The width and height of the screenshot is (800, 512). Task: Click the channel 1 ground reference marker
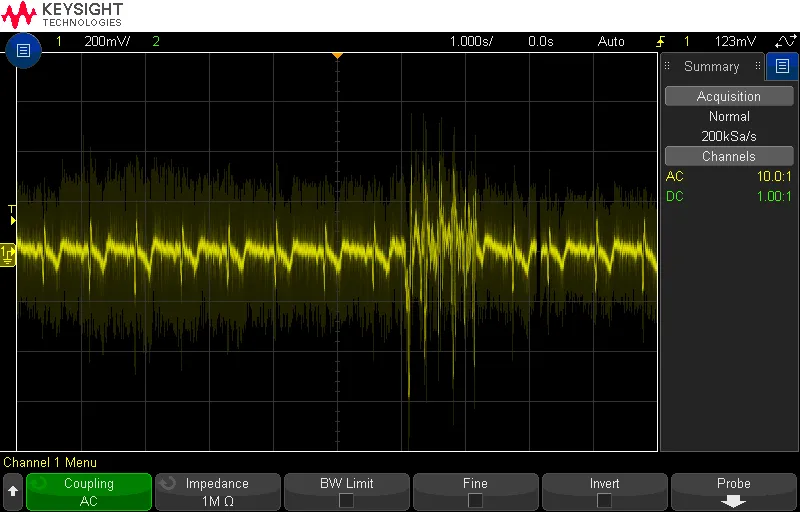[x=8, y=254]
